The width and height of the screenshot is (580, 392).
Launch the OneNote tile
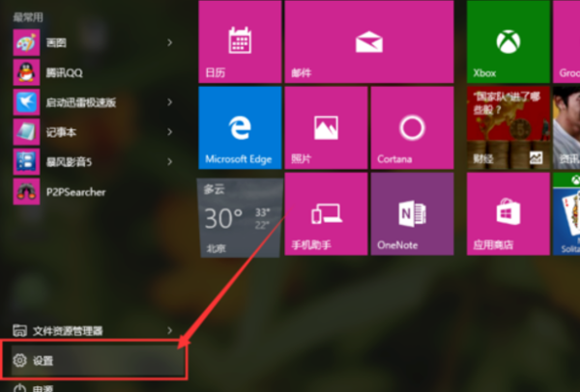tap(413, 214)
